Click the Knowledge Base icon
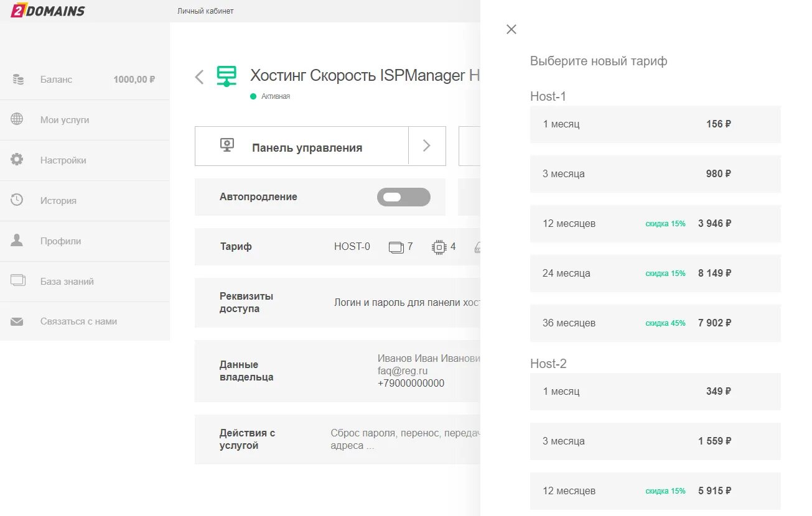The height and width of the screenshot is (516, 812). point(17,280)
